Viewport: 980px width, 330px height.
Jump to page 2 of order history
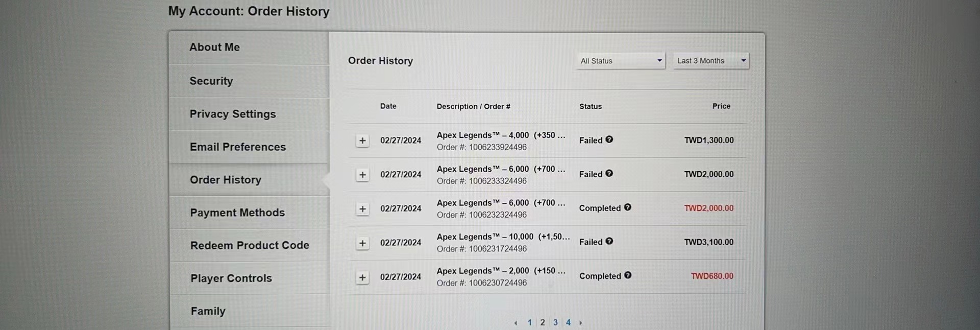pos(543,322)
